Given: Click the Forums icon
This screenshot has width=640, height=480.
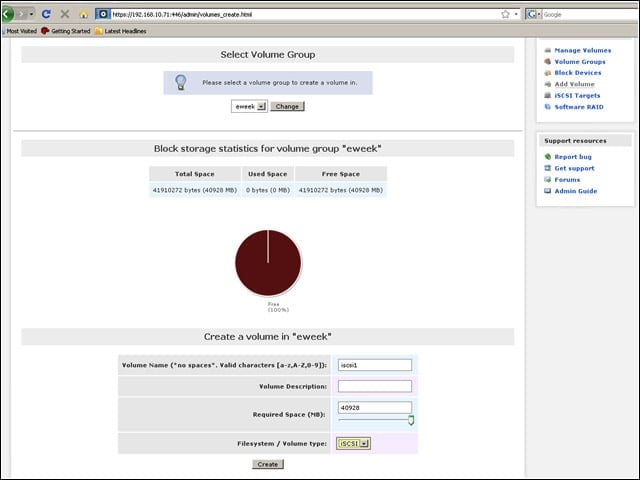Looking at the screenshot, I should [x=548, y=180].
